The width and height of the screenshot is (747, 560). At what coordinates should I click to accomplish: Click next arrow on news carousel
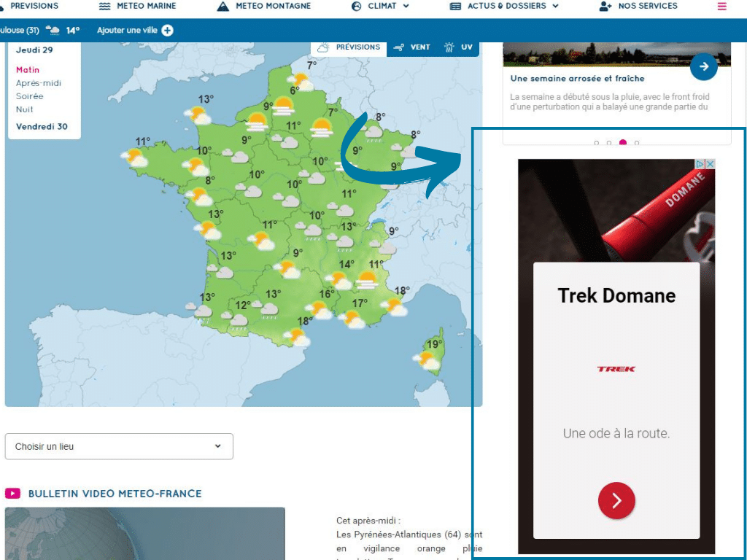coord(704,66)
